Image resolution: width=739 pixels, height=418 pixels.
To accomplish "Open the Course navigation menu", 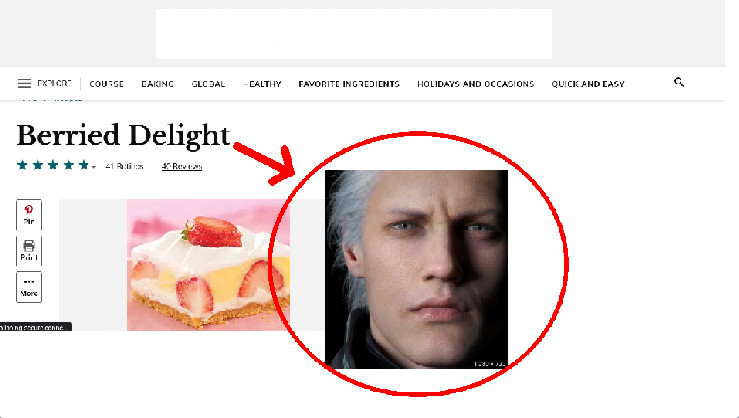I will coord(107,84).
